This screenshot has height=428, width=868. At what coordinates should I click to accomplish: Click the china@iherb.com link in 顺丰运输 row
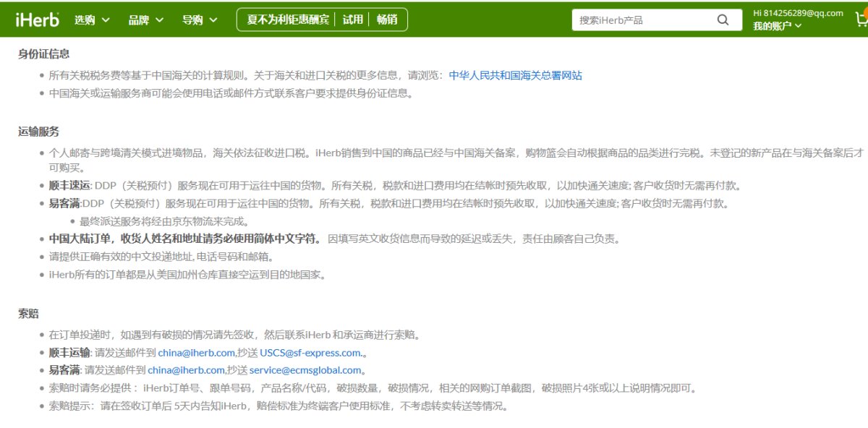coord(196,353)
